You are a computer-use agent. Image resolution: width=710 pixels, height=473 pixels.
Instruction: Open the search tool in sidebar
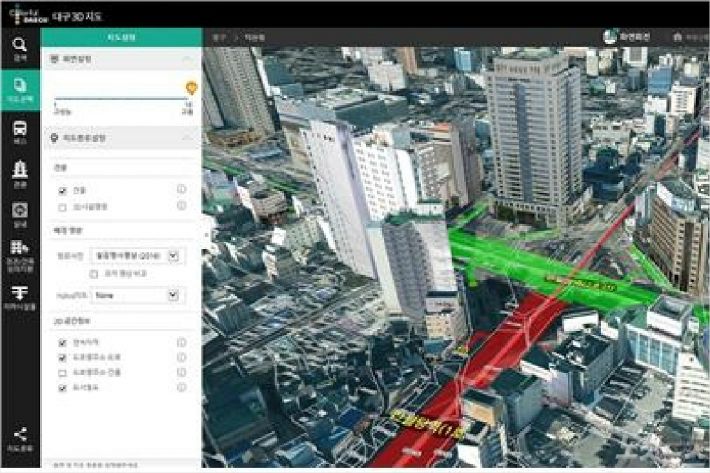click(20, 48)
